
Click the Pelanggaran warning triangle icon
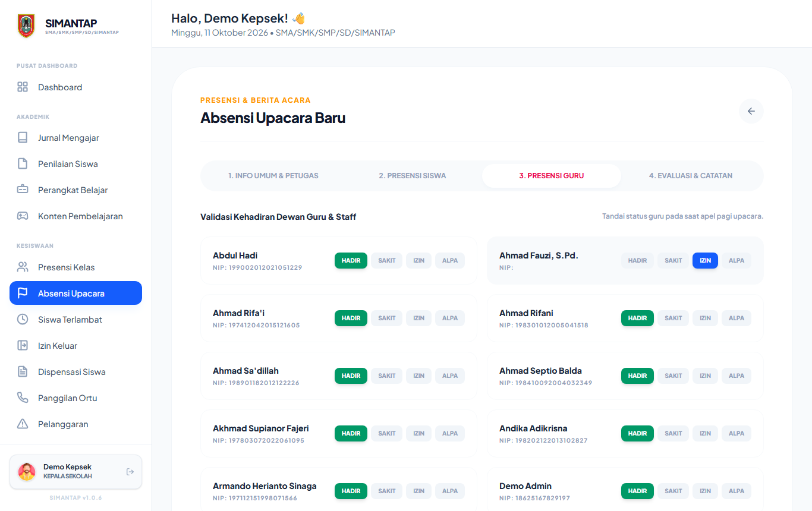(23, 424)
